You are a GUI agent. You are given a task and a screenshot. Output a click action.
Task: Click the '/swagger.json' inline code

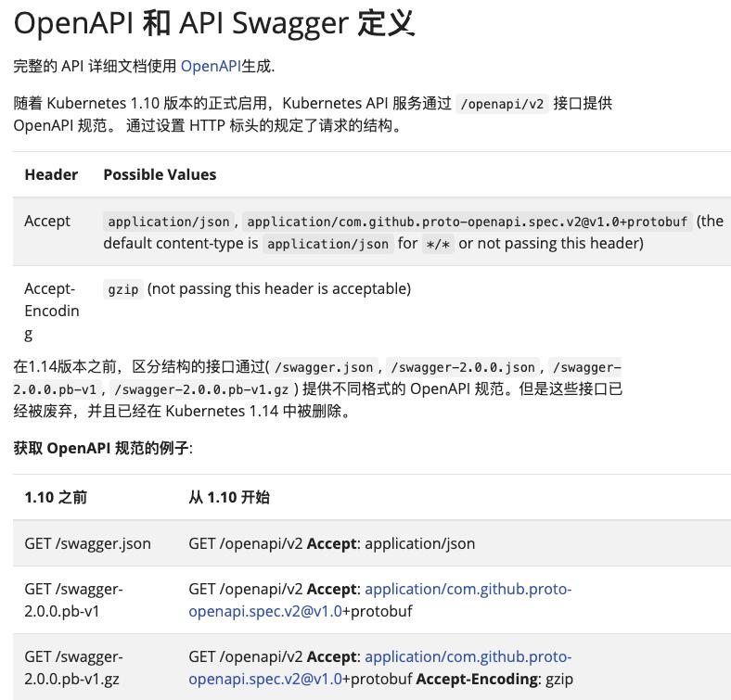[x=324, y=367]
